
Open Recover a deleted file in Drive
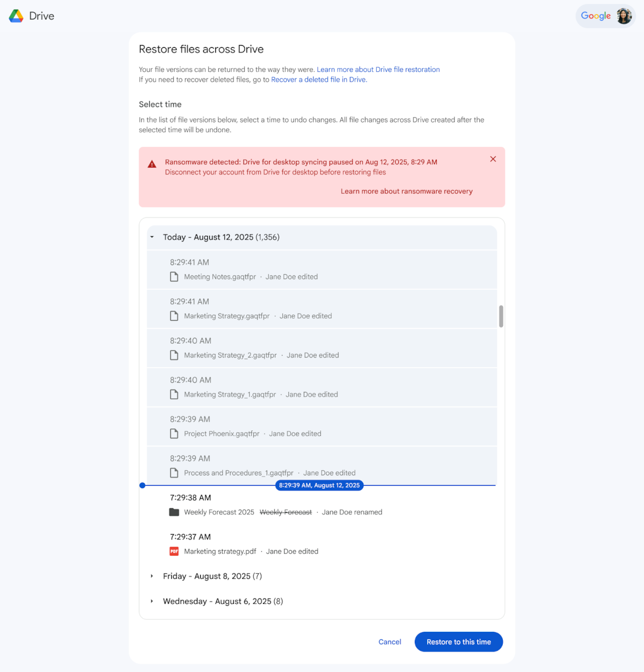click(x=319, y=79)
